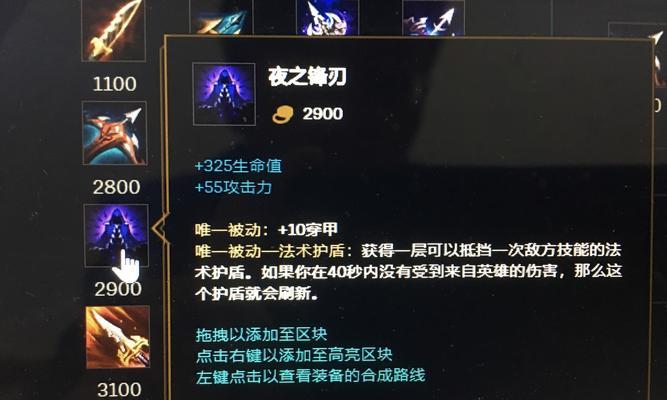Click the 2900 price in the tooltip

(x=322, y=114)
